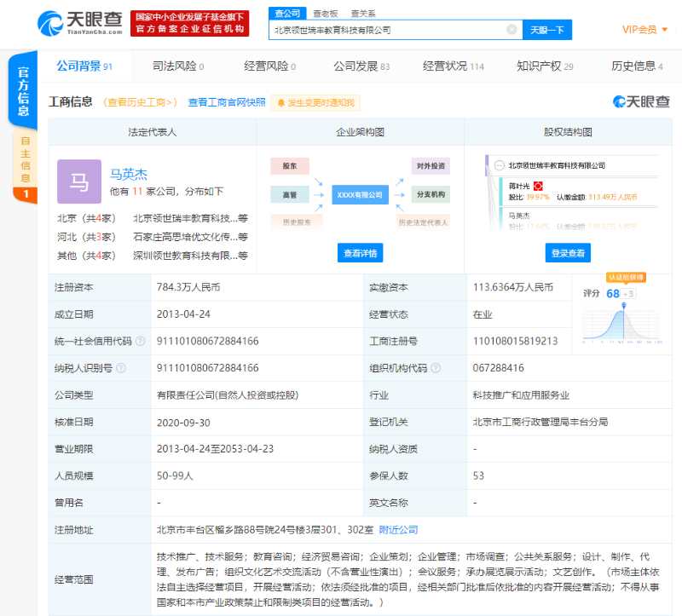The height and width of the screenshot is (616, 682).
Task: Open 查看工商官网快照 link
Action: 227,102
